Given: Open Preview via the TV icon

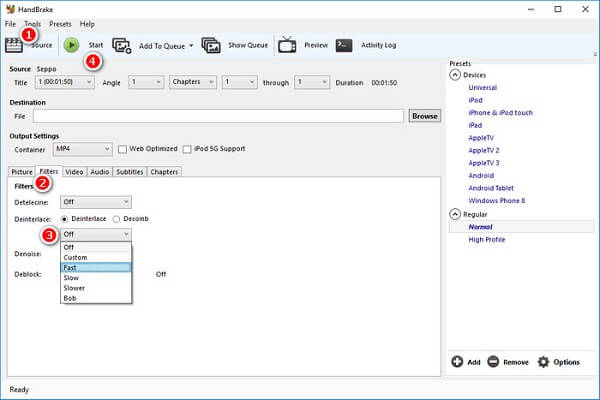Looking at the screenshot, I should point(287,45).
